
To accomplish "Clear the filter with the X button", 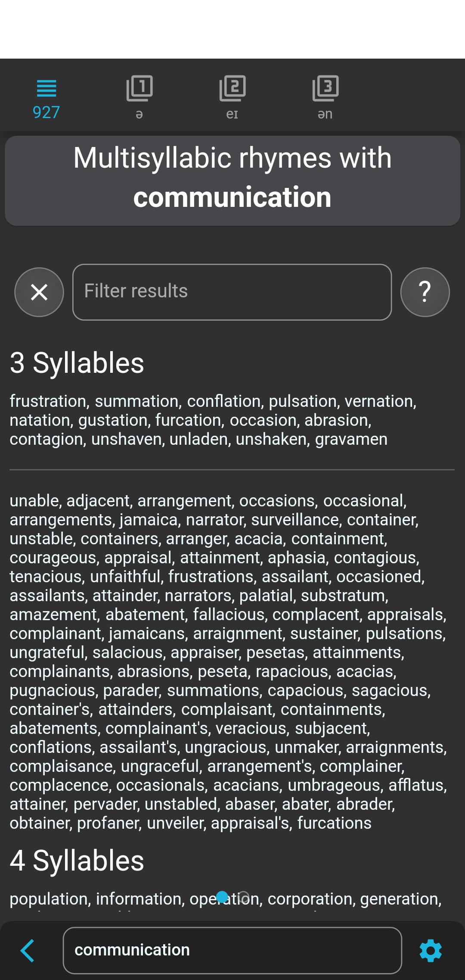I will [39, 292].
